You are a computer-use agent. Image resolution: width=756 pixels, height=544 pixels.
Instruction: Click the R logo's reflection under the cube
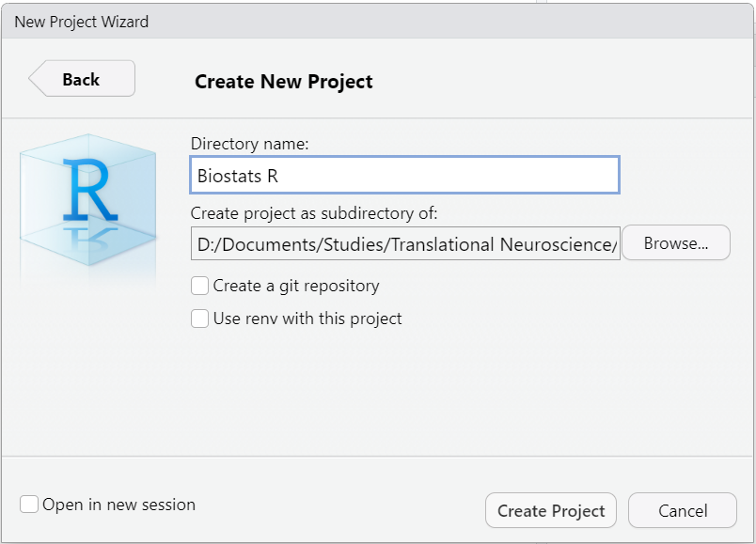point(91,236)
